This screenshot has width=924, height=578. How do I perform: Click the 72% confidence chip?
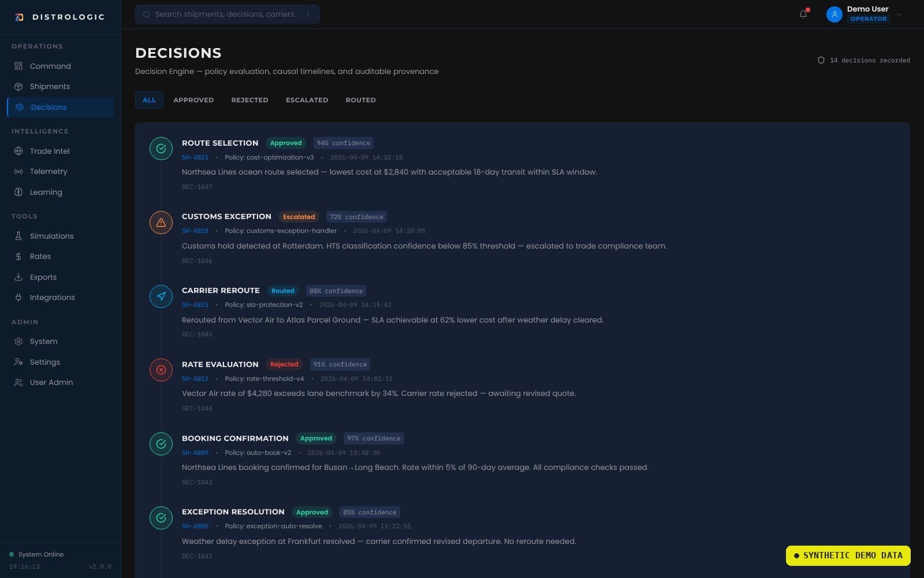356,217
